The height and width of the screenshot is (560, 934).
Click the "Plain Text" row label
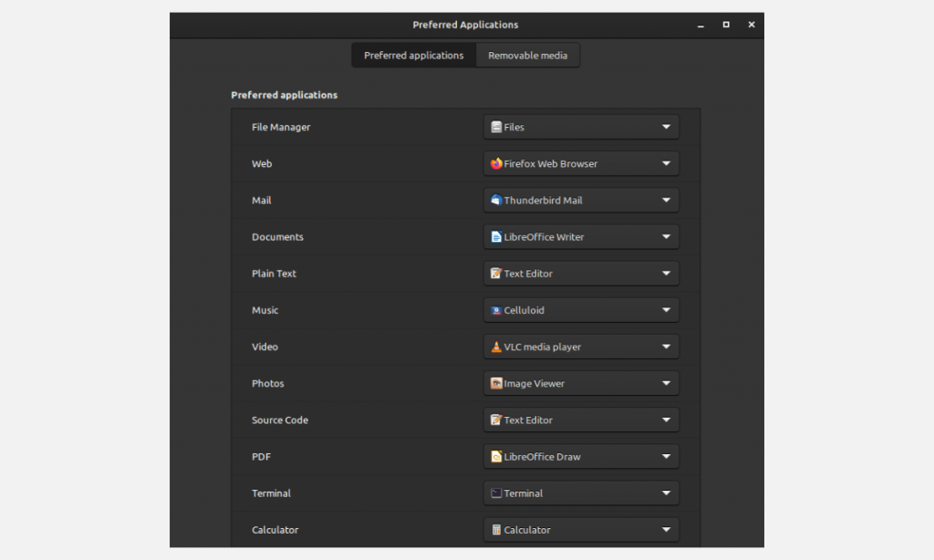pos(274,274)
